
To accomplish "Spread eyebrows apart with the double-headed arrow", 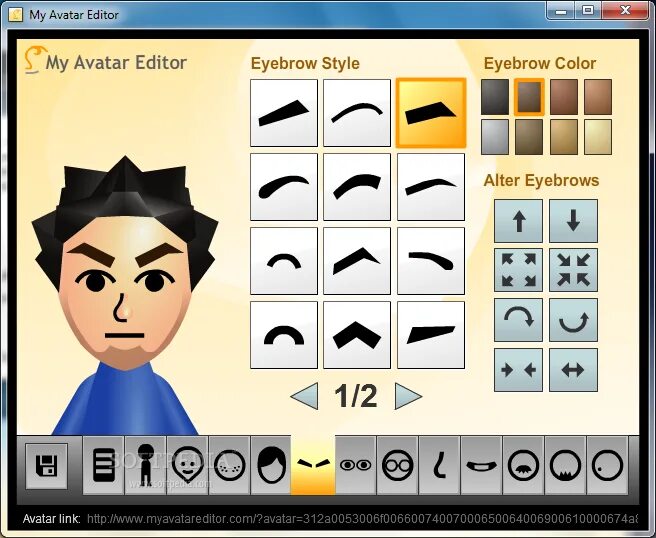I will coord(573,370).
